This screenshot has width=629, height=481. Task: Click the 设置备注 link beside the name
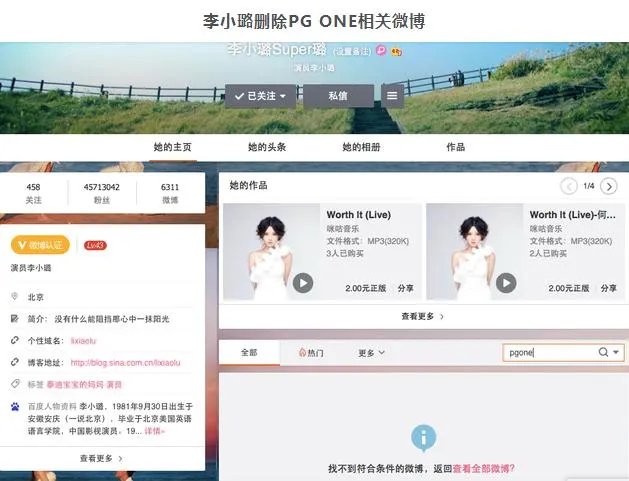pyautogui.click(x=351, y=51)
